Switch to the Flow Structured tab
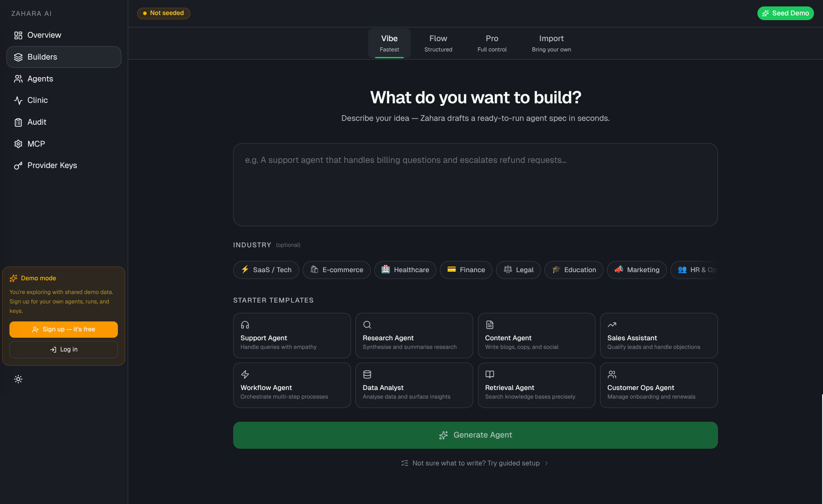Image resolution: width=823 pixels, height=504 pixels. pos(438,43)
